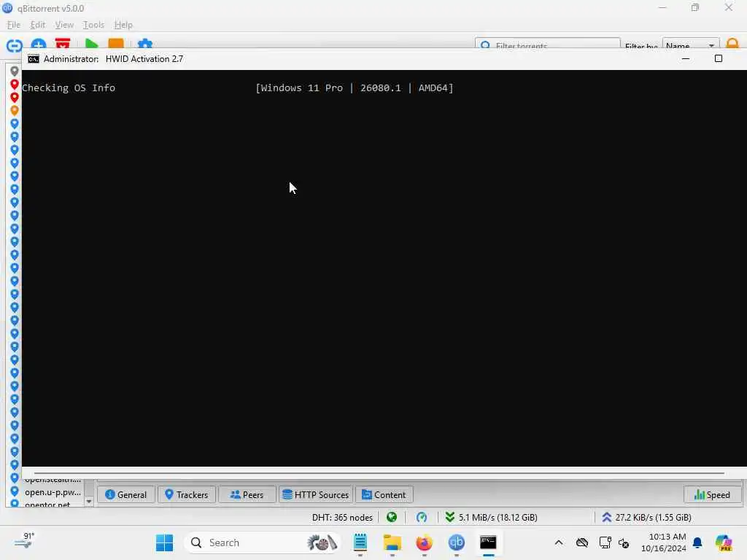Click the orange tracker warning pin icon
Screen dimensions: 747x560
15,111
